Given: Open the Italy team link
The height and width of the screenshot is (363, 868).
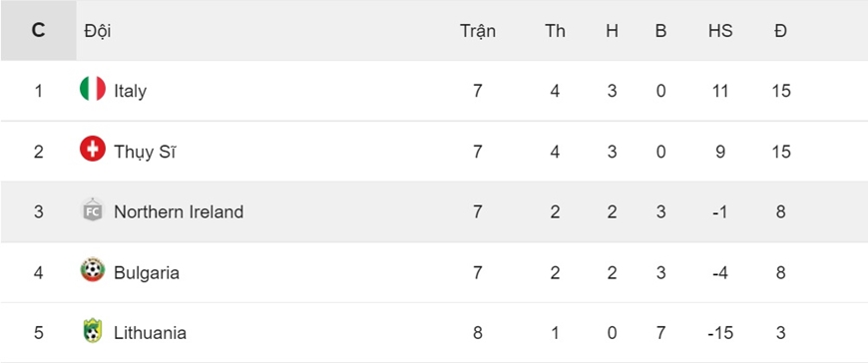Looking at the screenshot, I should click(x=130, y=90).
